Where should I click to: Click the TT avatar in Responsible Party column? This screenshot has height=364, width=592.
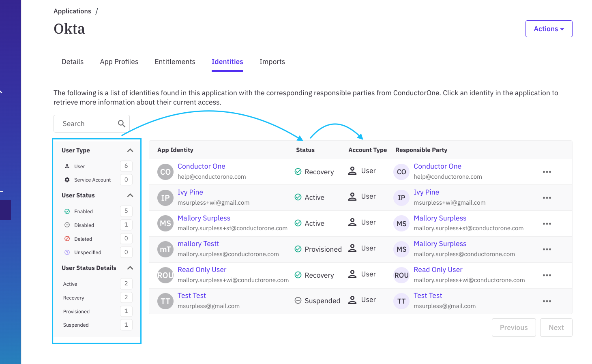(401, 301)
